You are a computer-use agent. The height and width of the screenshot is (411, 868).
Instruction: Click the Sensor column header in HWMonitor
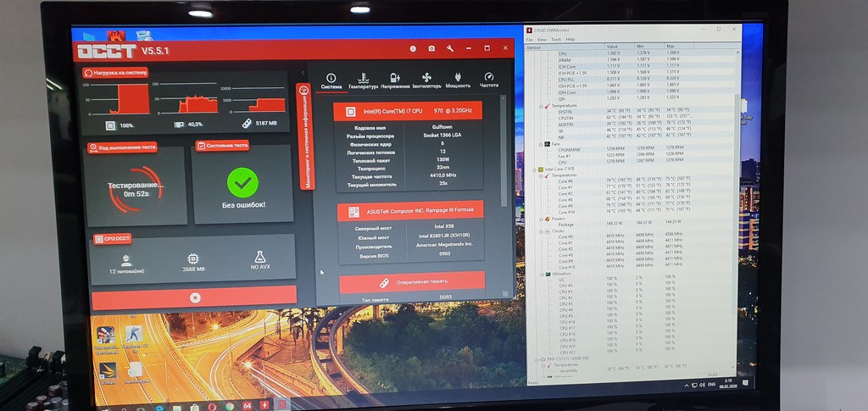(x=565, y=47)
